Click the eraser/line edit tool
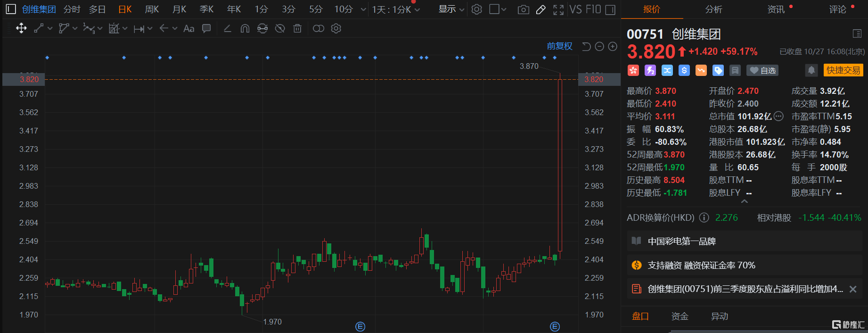Viewport: 868px width, 333px height. 227,28
